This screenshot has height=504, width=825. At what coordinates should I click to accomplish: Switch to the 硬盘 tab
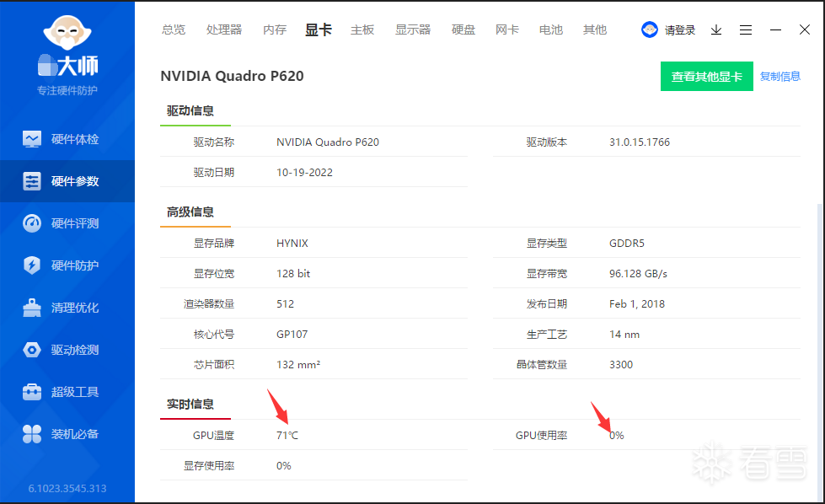[463, 29]
